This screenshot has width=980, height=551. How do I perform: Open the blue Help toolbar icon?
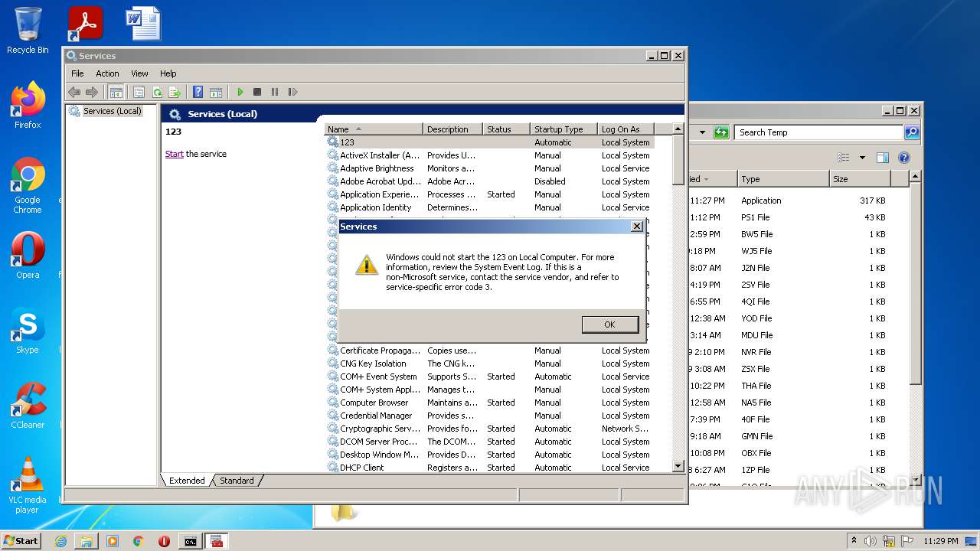[x=198, y=92]
